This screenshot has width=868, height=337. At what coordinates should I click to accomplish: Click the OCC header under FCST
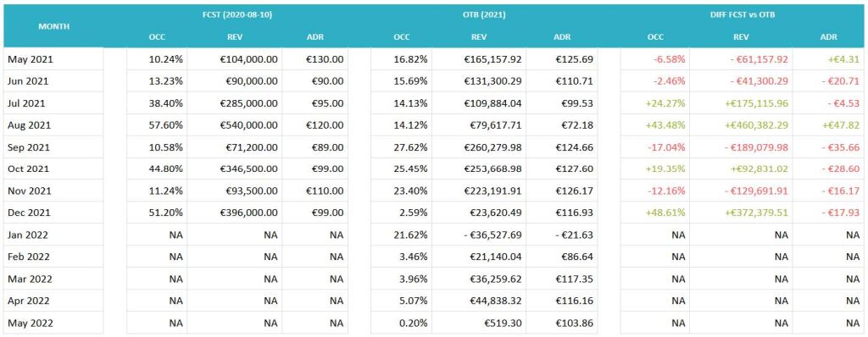[157, 37]
